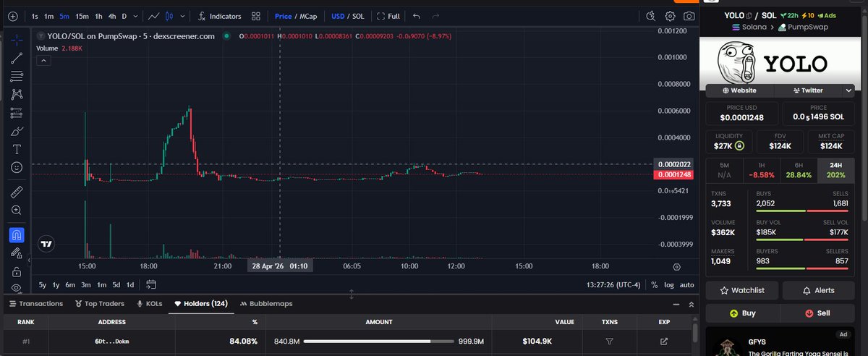Select the crosshair cursor tool
Image resolution: width=868 pixels, height=356 pixels.
16,39
